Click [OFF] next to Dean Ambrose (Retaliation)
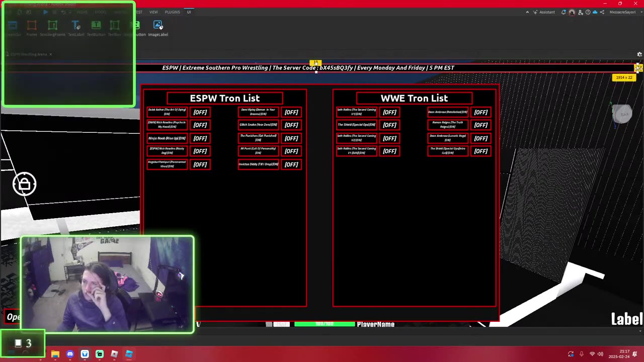The height and width of the screenshot is (362, 644). [x=480, y=112]
